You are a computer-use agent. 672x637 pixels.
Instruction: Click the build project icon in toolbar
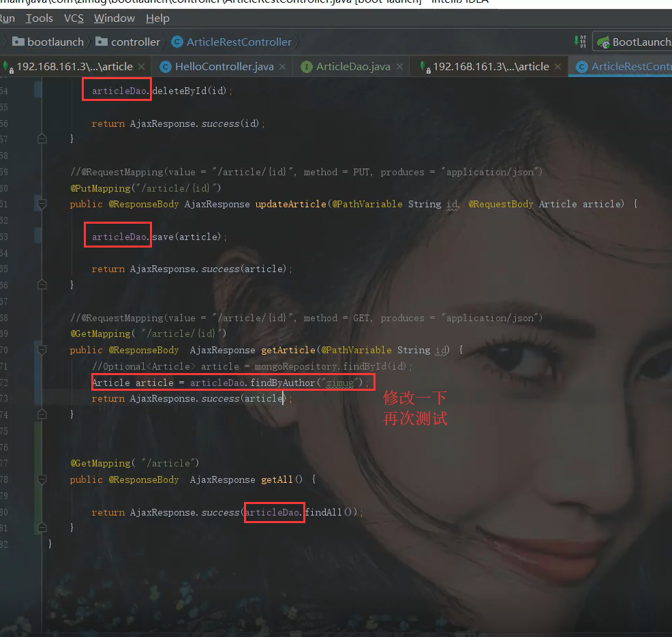(580, 42)
